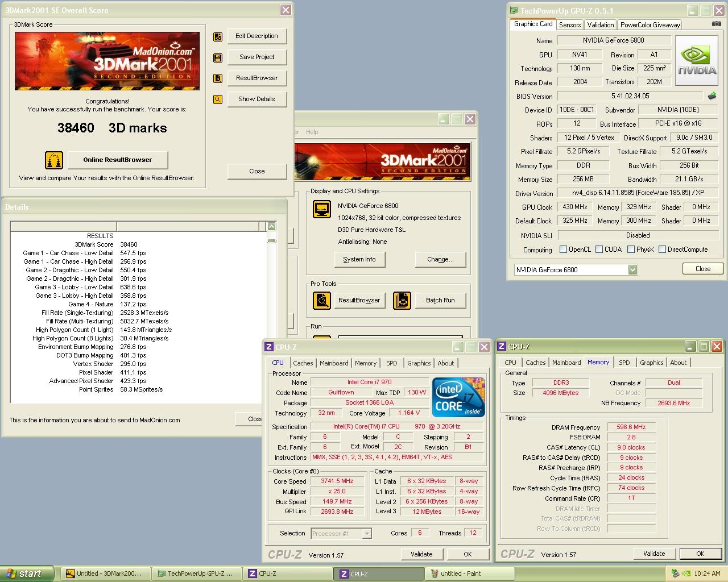Open the Help menu in the 3DMark2001 window
The image size is (728, 582).
[312, 132]
